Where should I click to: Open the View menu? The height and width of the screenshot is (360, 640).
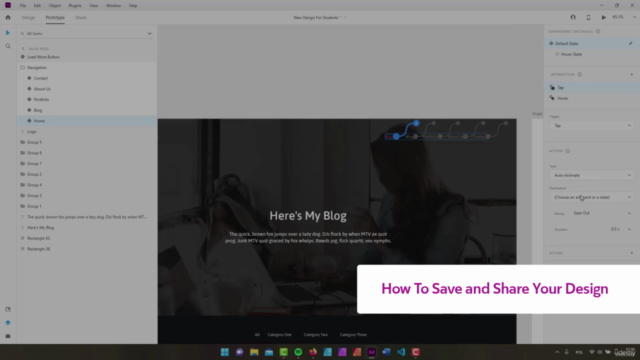tap(94, 6)
